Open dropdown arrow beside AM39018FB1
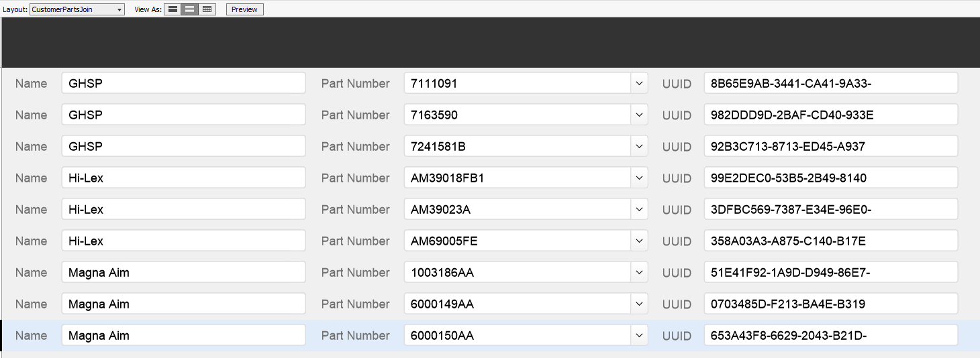 click(639, 178)
